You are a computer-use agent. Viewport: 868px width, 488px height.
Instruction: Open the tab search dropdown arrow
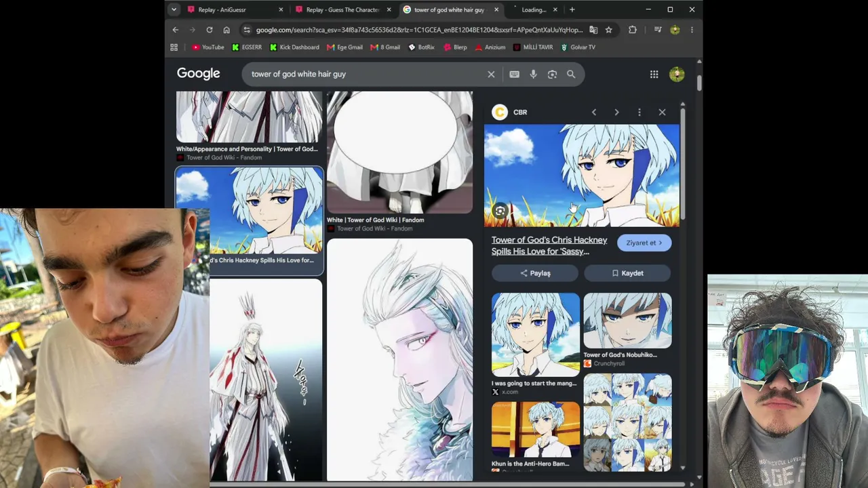point(174,9)
